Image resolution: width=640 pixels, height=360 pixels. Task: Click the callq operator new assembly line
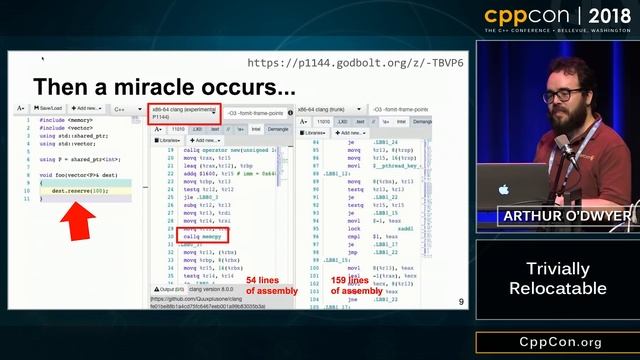[230, 150]
